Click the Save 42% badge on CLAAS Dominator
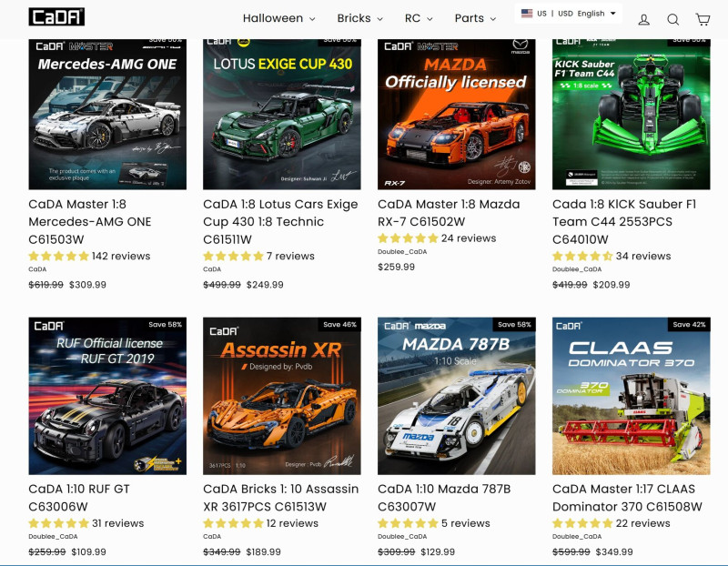728x566 pixels. pos(689,325)
